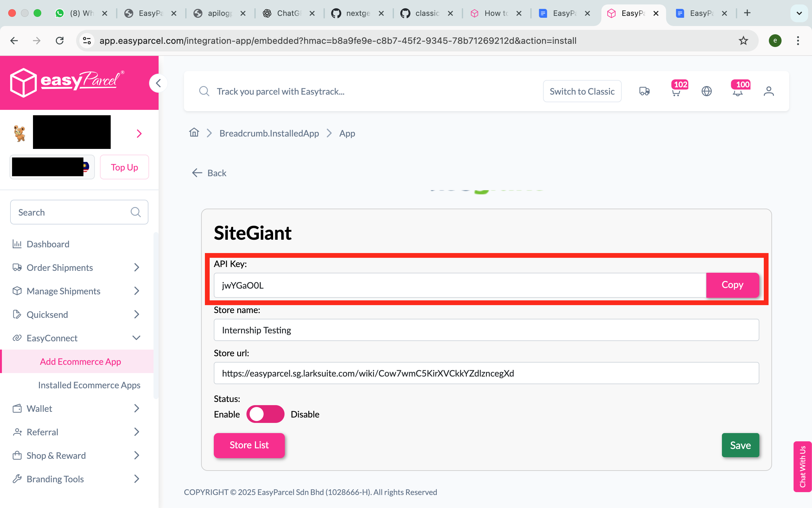The width and height of the screenshot is (812, 508).
Task: Open the user profile icon
Action: point(769,91)
